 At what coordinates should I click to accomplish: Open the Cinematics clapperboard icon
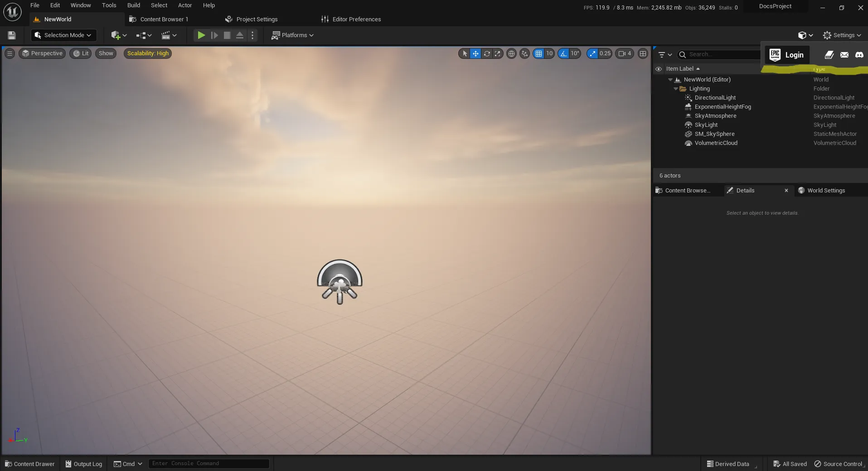click(x=167, y=35)
